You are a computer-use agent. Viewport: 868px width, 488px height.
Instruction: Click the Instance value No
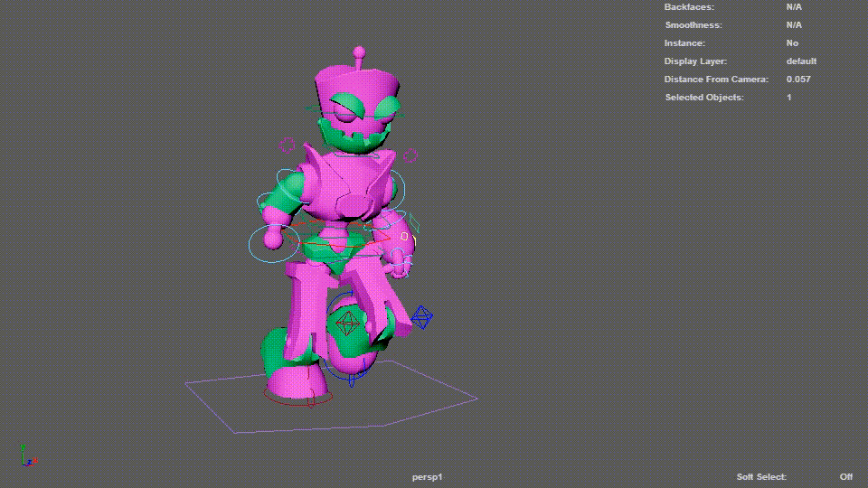pyautogui.click(x=792, y=43)
